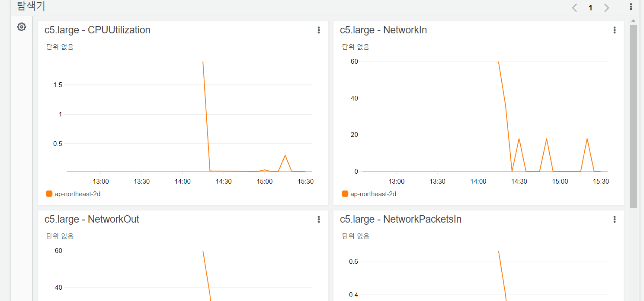Open the explorer settings gear
This screenshot has width=644, height=301.
pos(22,27)
